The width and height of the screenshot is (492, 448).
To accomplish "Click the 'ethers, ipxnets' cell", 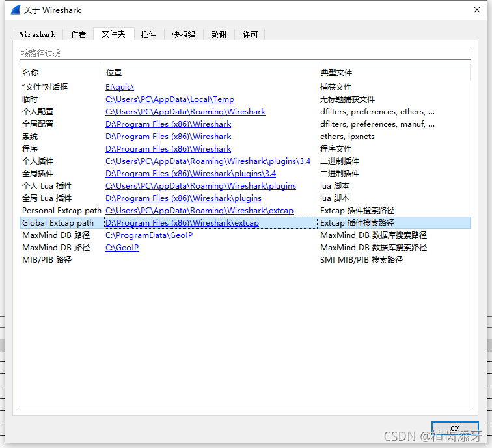I will [x=348, y=137].
